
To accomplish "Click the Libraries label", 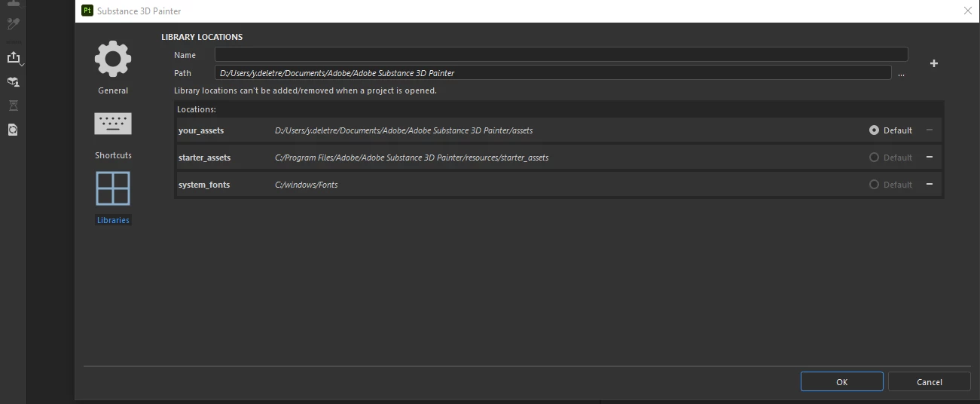I will pos(113,220).
